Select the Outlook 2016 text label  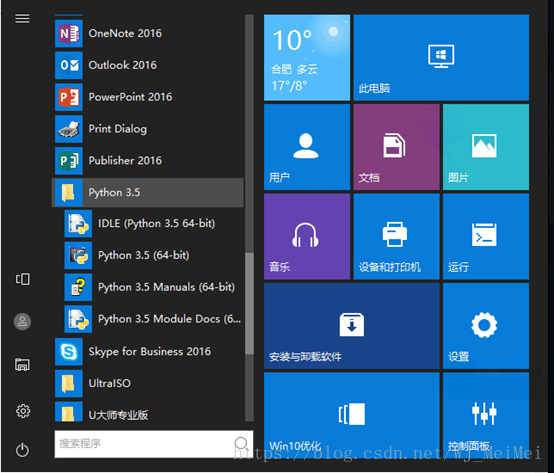[122, 65]
